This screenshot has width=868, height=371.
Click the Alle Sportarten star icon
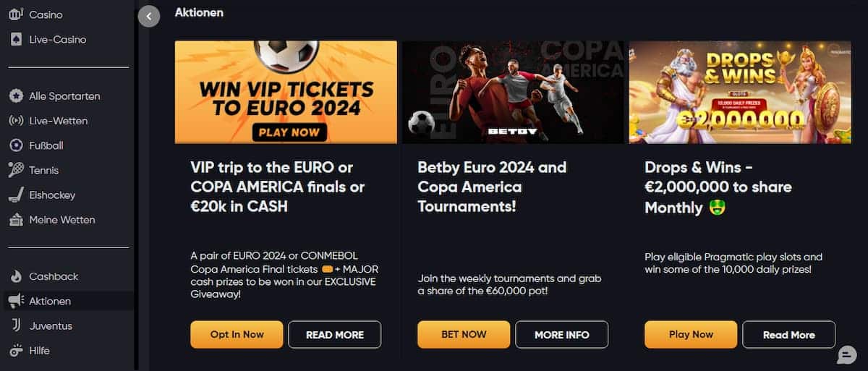click(x=16, y=96)
